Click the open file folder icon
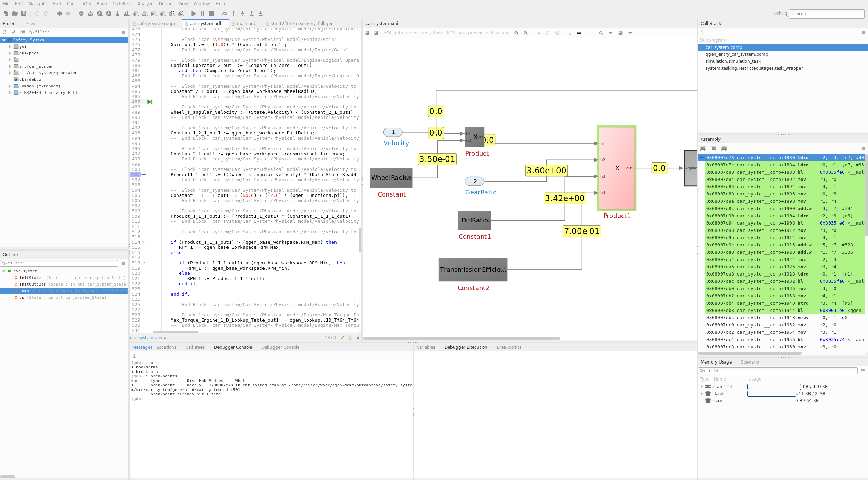Image resolution: width=868 pixels, height=480 pixels. point(15,14)
